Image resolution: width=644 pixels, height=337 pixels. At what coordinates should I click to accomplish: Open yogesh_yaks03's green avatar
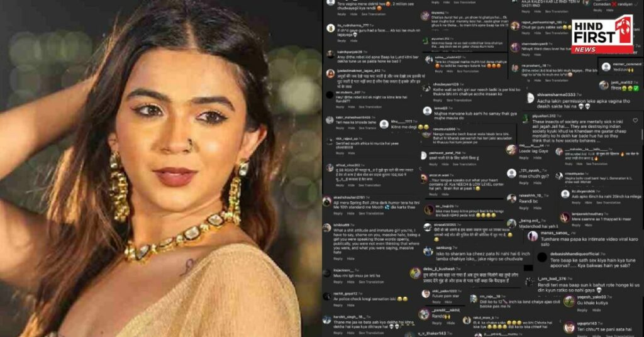[569, 301]
